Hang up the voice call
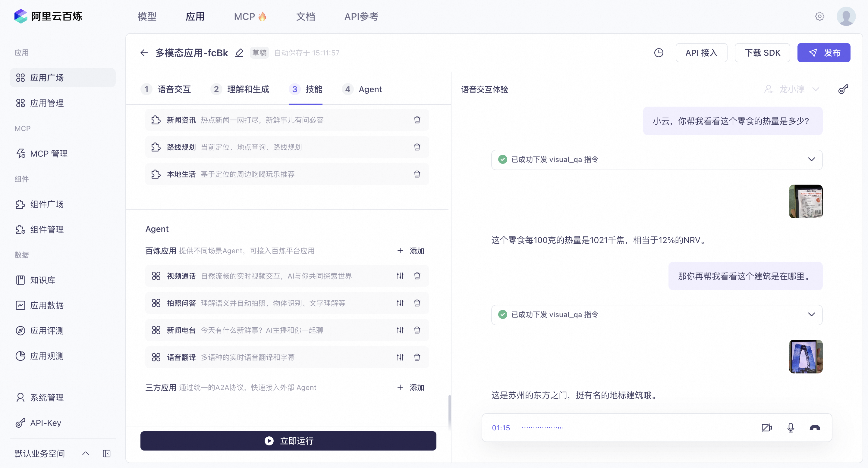Image resolution: width=868 pixels, height=468 pixels. [814, 428]
